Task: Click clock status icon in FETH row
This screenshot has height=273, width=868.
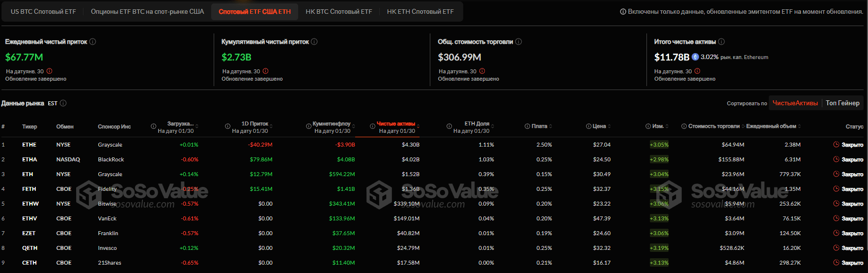Action: point(836,189)
